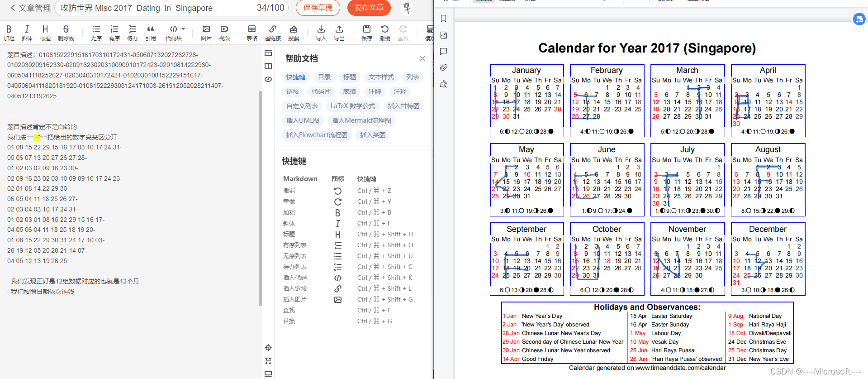
Task: Select the 自定义列表 help tag
Action: click(x=302, y=106)
